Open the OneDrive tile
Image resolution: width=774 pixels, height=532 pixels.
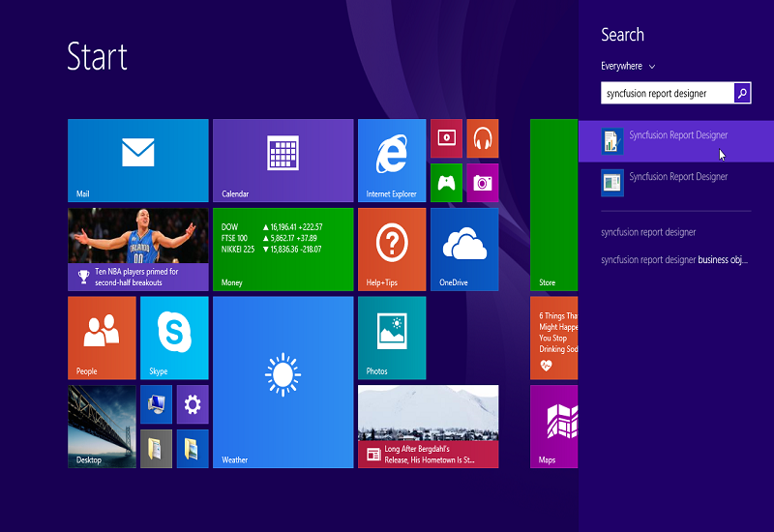click(463, 249)
